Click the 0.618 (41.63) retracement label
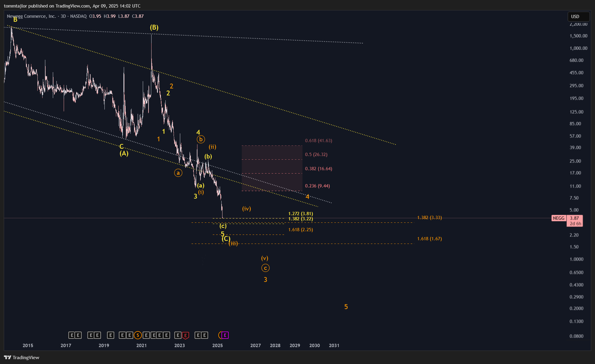The image size is (595, 364). tap(318, 141)
